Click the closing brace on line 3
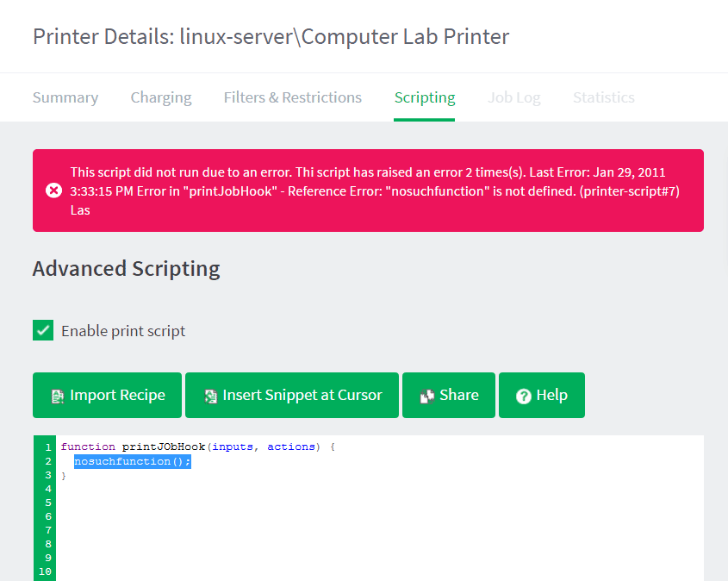This screenshot has height=581, width=728. [x=64, y=476]
